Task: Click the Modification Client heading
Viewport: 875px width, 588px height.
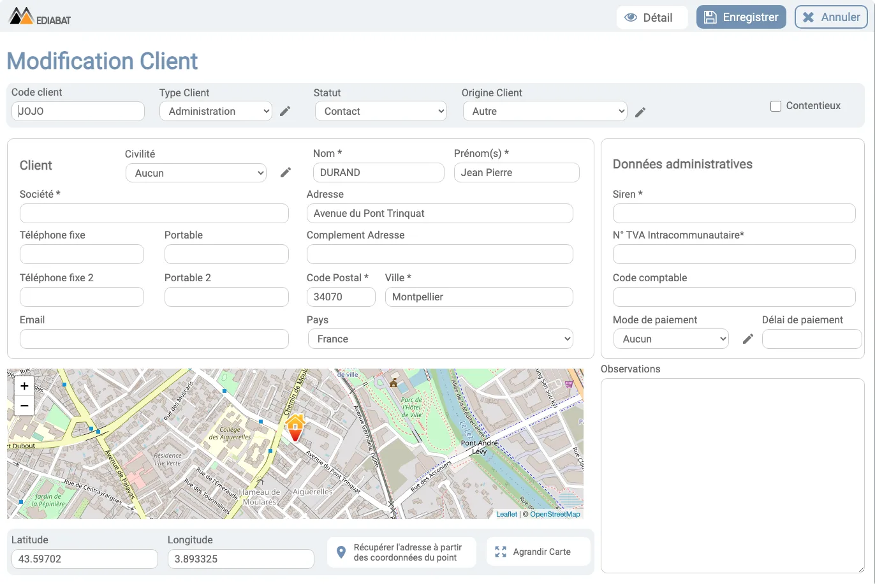Action: tap(102, 61)
